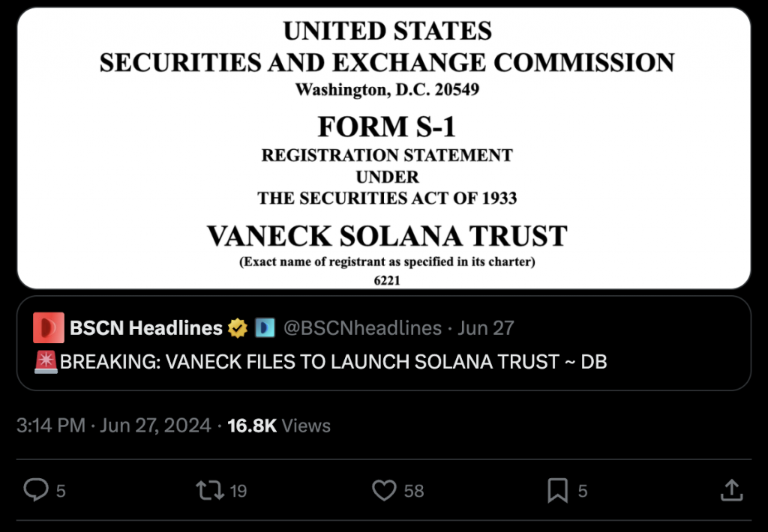
Task: Click the share upload icon
Action: pos(730,491)
